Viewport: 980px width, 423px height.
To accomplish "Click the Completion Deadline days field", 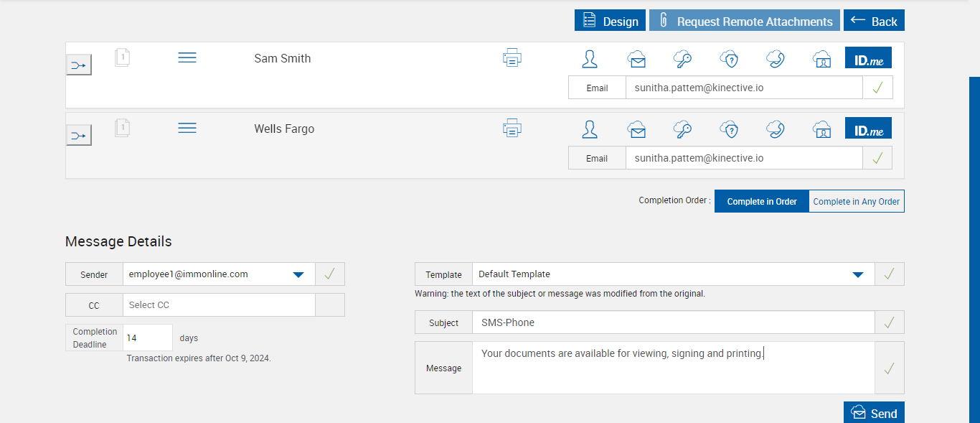I will point(149,338).
